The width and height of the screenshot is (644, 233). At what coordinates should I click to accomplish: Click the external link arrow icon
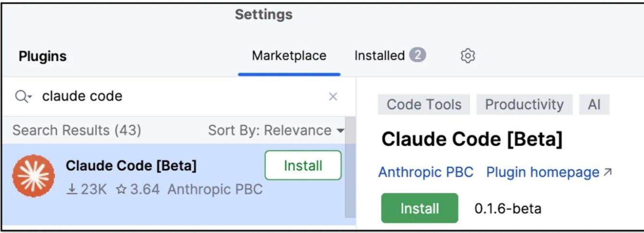click(608, 172)
